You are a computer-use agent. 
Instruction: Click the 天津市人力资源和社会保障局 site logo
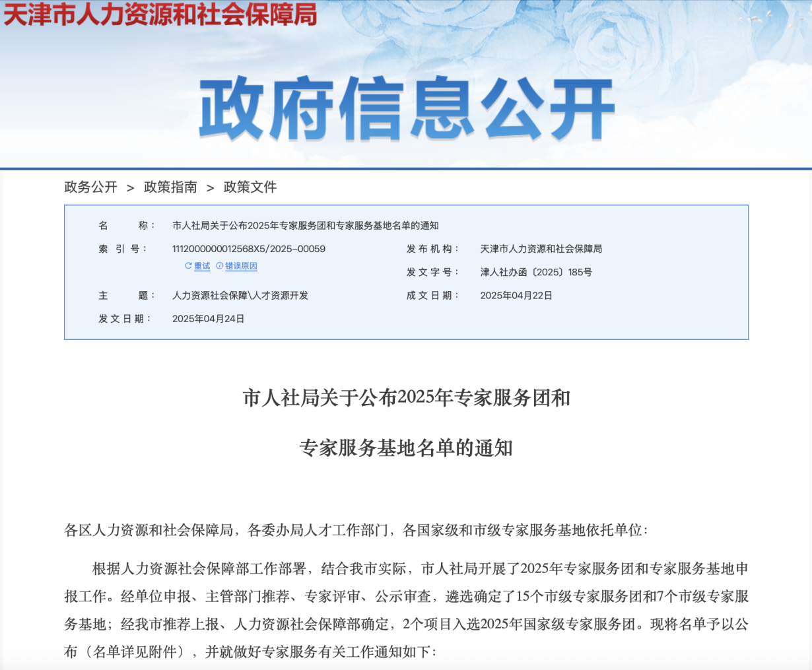click(x=160, y=15)
